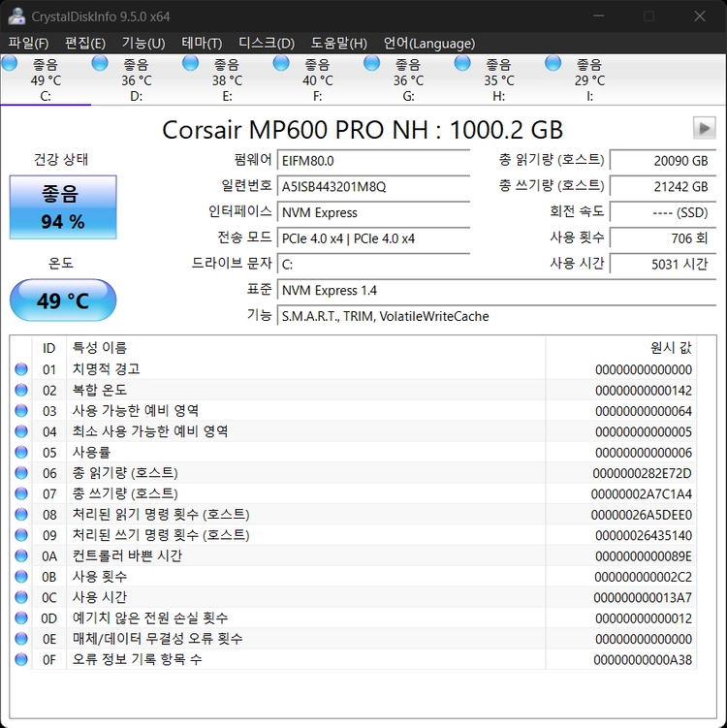
Task: Click the ID column header
Action: click(x=49, y=348)
